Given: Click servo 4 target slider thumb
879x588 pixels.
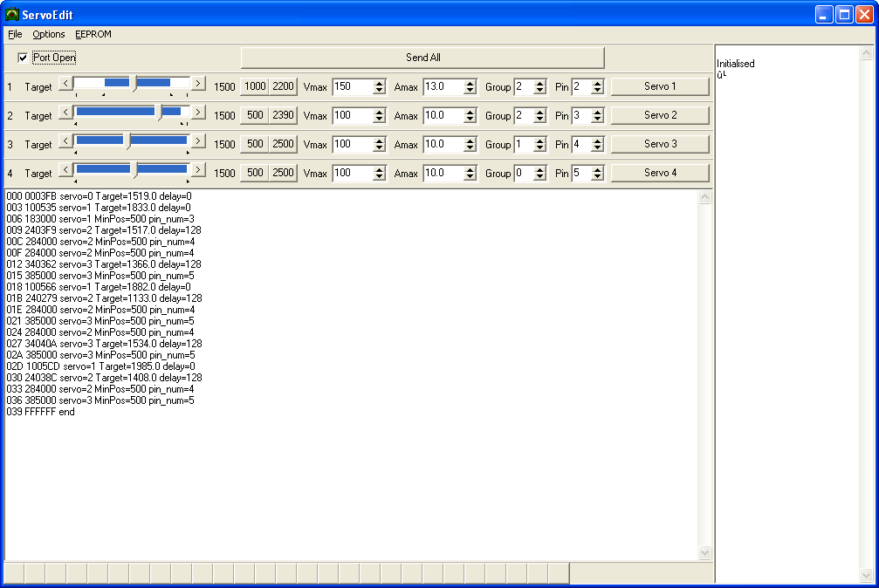Looking at the screenshot, I should point(134,170).
